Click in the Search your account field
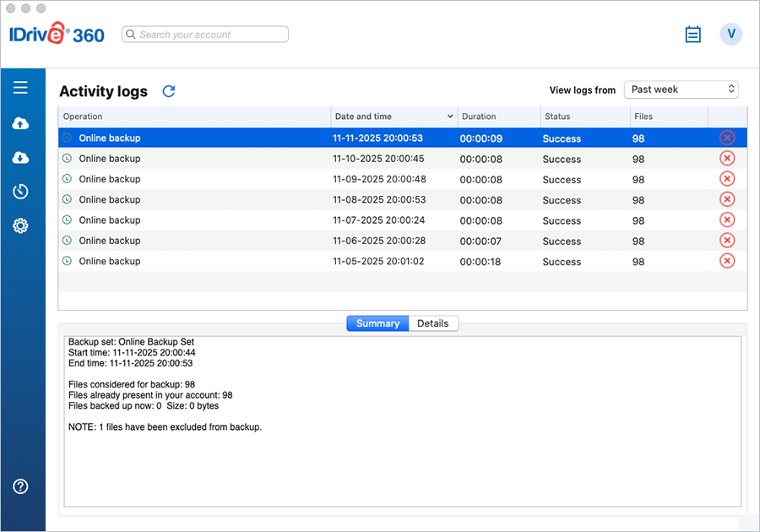 coord(211,35)
